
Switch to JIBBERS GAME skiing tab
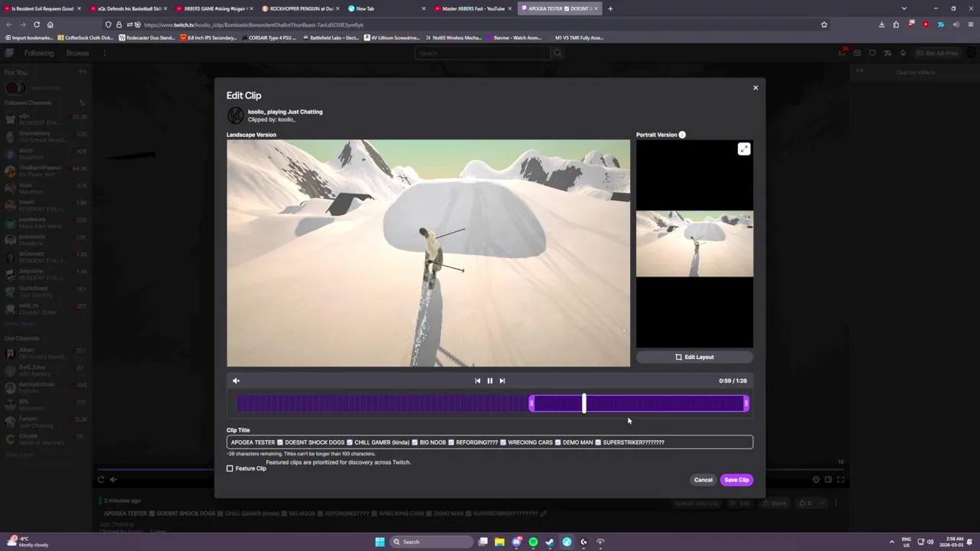tap(214, 8)
